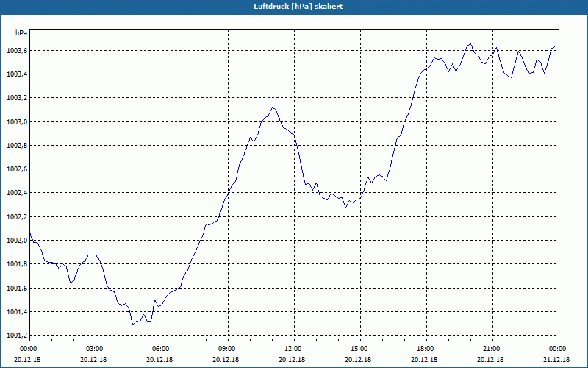Select the "1001,8" y-axis label

point(16,264)
